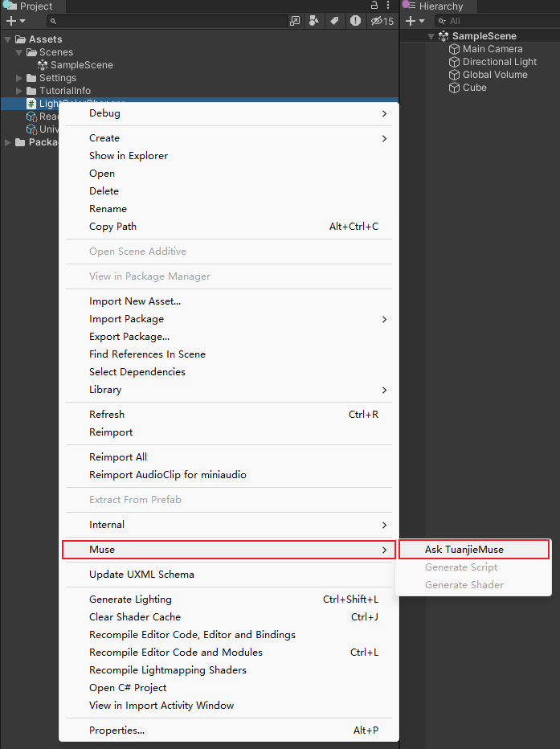Open the Create submenu

pyautogui.click(x=104, y=138)
